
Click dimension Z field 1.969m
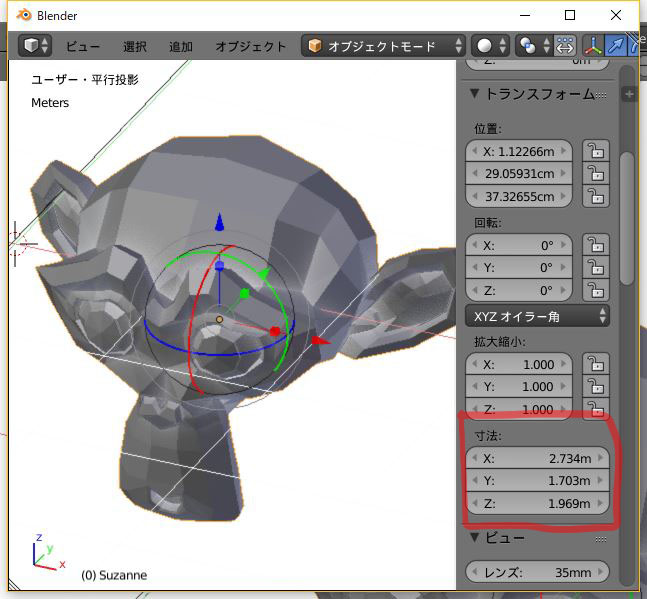coord(537,503)
